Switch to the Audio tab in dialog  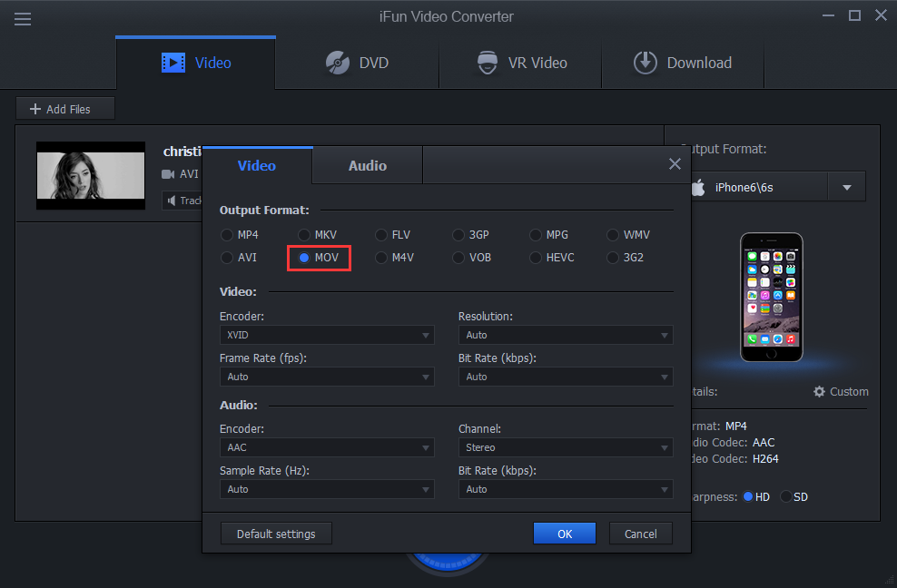pos(368,165)
